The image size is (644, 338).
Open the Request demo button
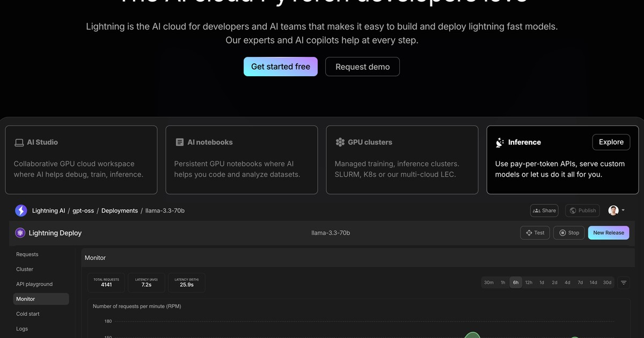[x=362, y=67]
